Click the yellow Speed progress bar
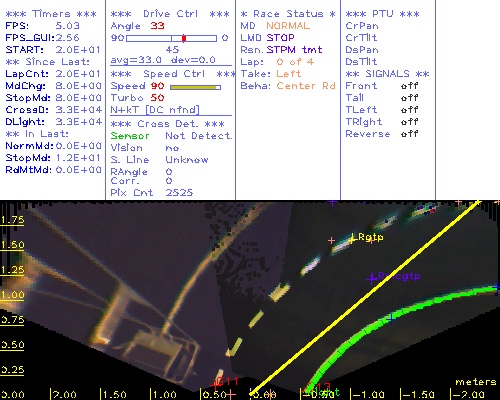This screenshot has height=400, width=500. click(195, 87)
